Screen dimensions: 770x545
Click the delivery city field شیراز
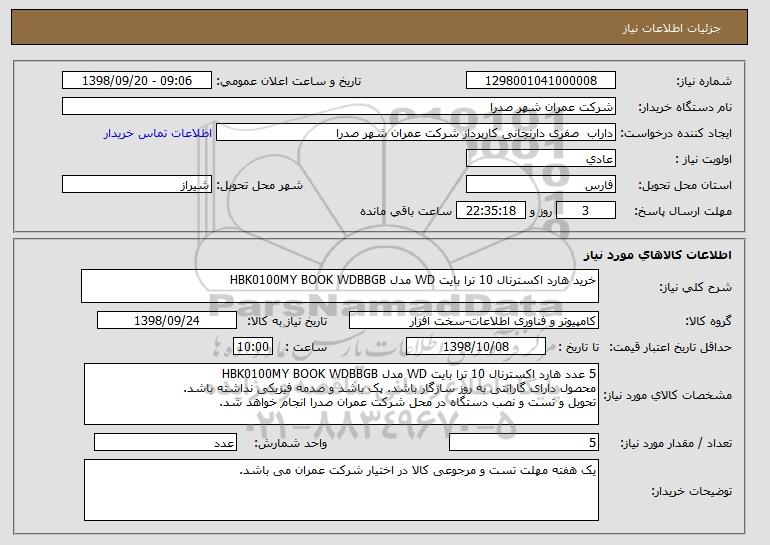(137, 185)
